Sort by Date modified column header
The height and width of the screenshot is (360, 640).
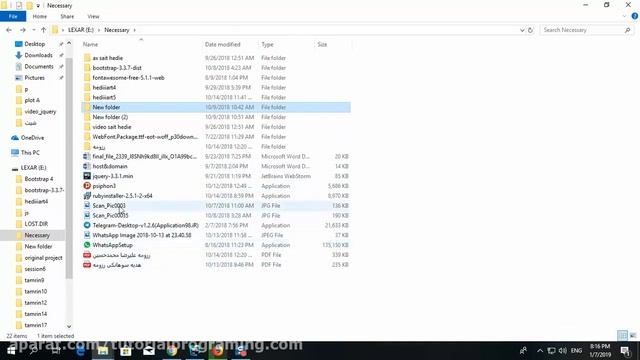click(222, 44)
